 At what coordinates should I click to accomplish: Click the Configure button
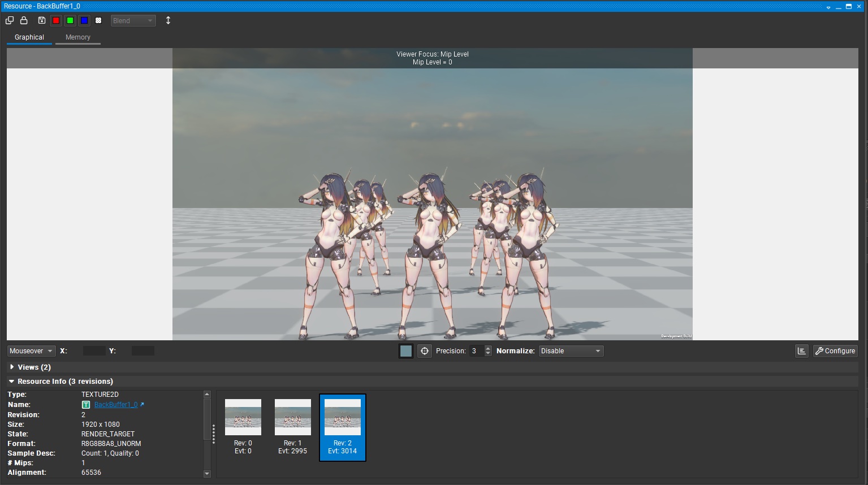pos(835,351)
